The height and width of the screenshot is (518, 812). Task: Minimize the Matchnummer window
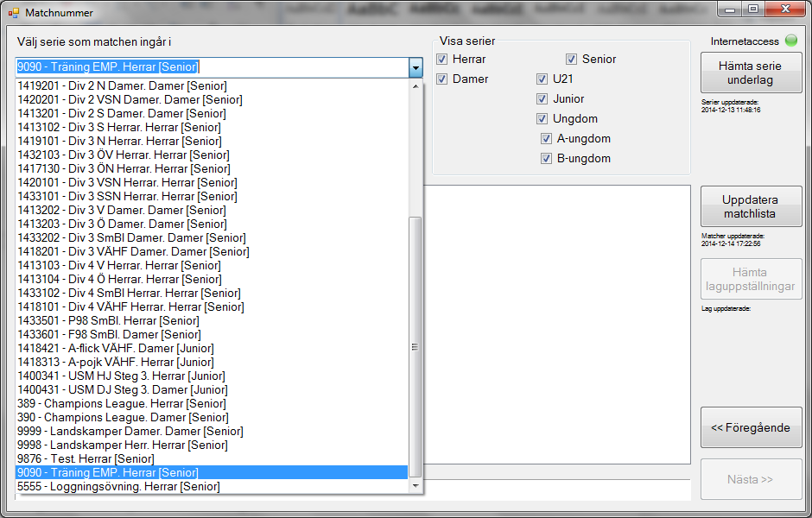pyautogui.click(x=730, y=9)
